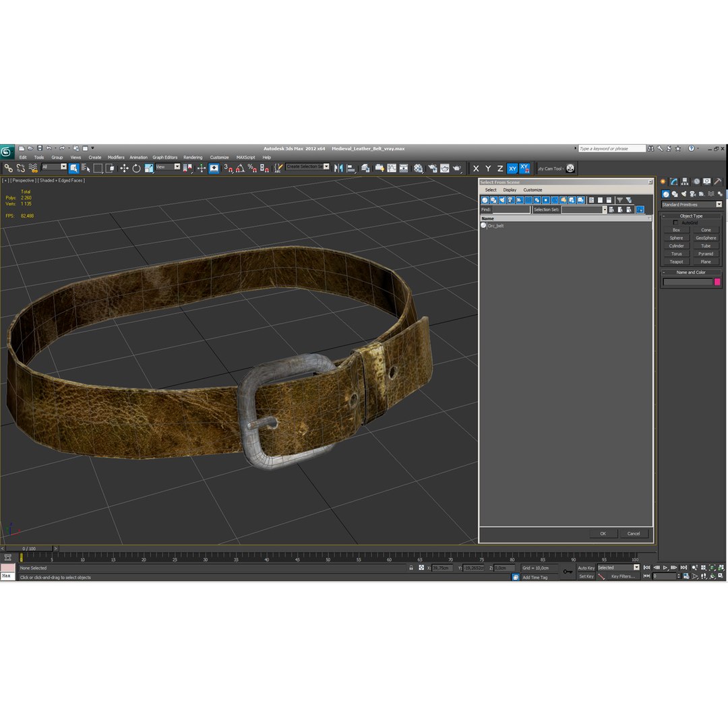Viewport: 728px width, 728px height.
Task: Open Render Setup icon
Action: point(432,168)
